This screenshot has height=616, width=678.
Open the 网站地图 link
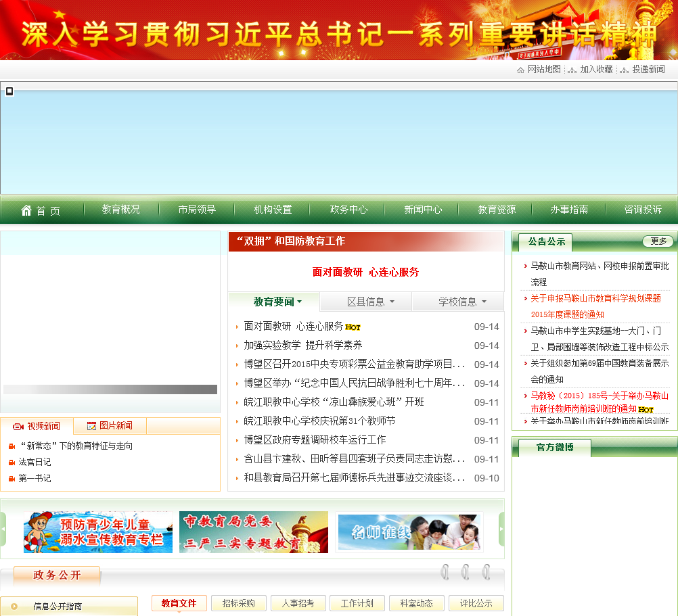point(544,70)
